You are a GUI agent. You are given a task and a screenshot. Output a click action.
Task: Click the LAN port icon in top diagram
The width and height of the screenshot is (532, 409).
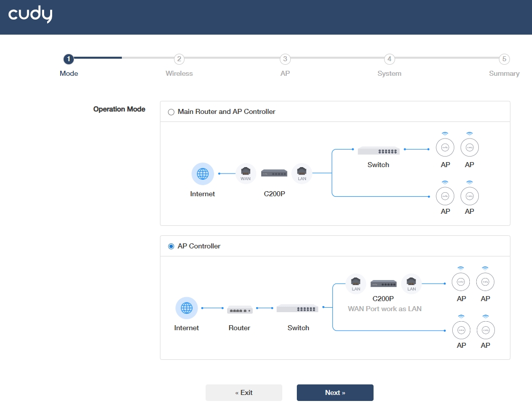coord(302,173)
